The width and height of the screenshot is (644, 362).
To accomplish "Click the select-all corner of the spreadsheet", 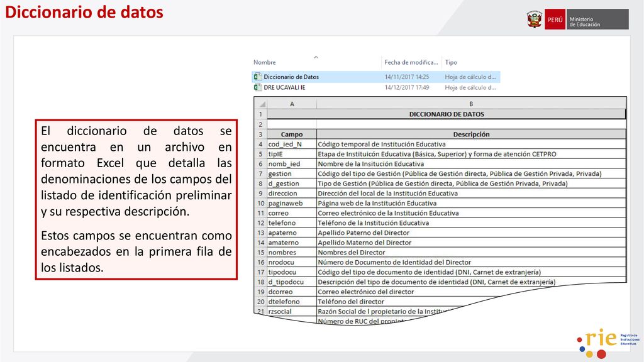I will tap(260, 104).
